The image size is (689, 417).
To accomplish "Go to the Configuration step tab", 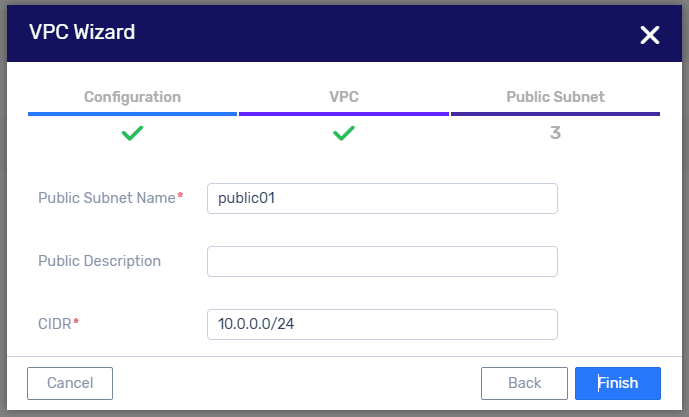I will pos(132,97).
